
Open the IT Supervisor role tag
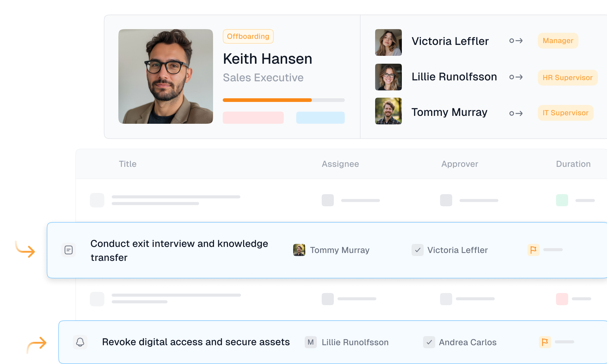tap(565, 113)
